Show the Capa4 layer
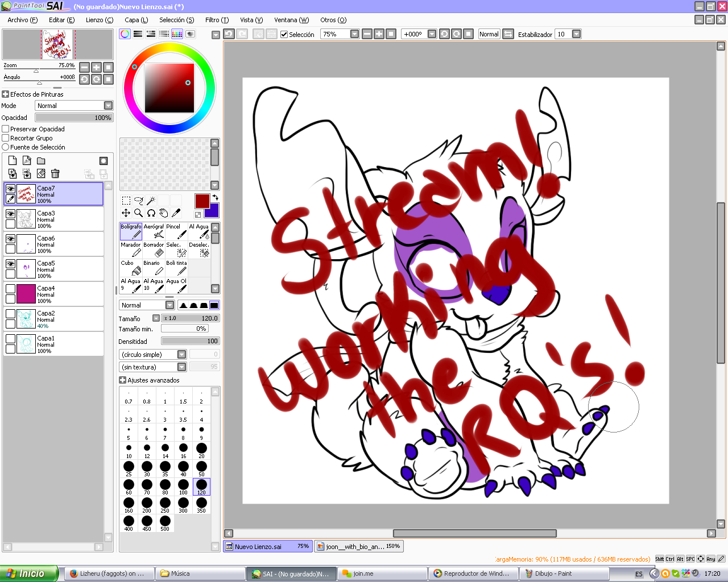Screen dimensions: 728x582 click(10, 289)
